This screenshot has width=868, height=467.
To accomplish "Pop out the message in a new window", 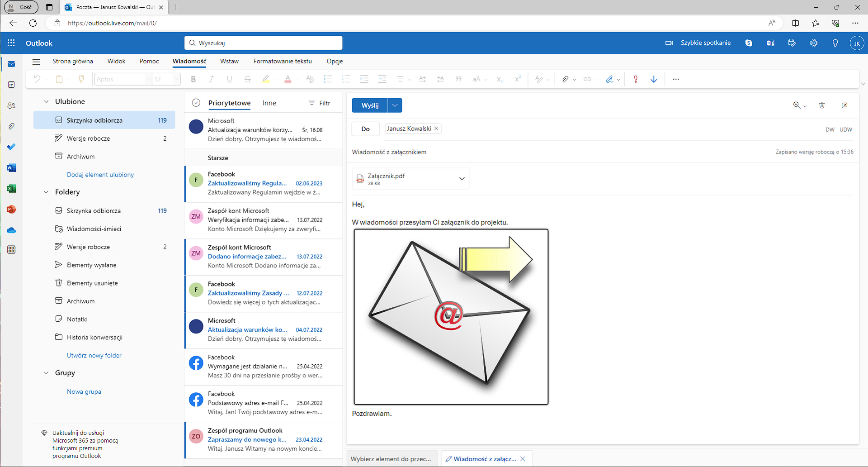I will coord(844,105).
